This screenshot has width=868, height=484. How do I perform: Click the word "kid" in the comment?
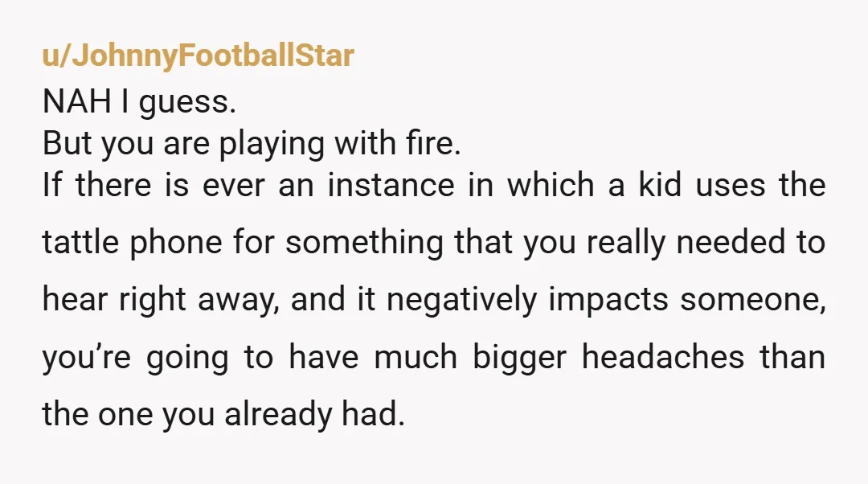660,185
